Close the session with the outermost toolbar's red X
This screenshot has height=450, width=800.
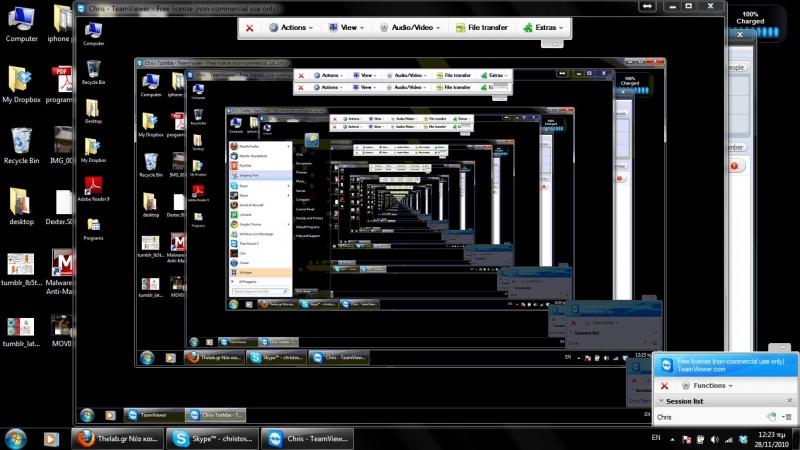tap(249, 28)
